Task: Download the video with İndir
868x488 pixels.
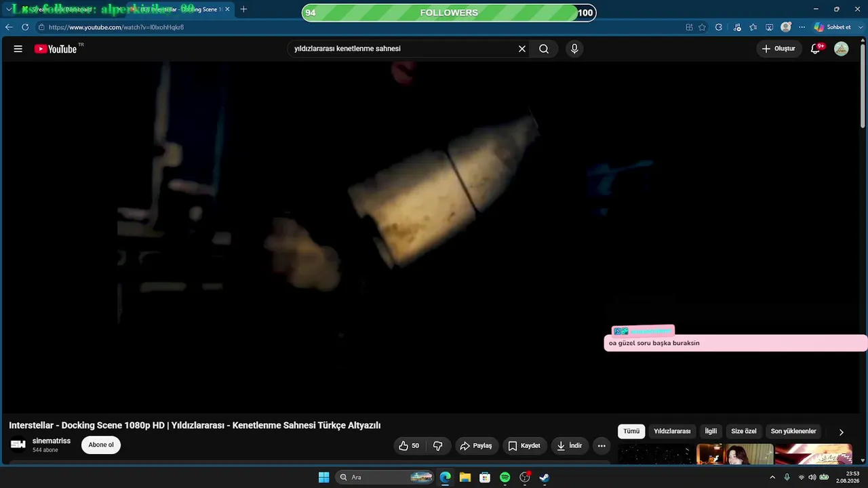Action: pos(570,446)
